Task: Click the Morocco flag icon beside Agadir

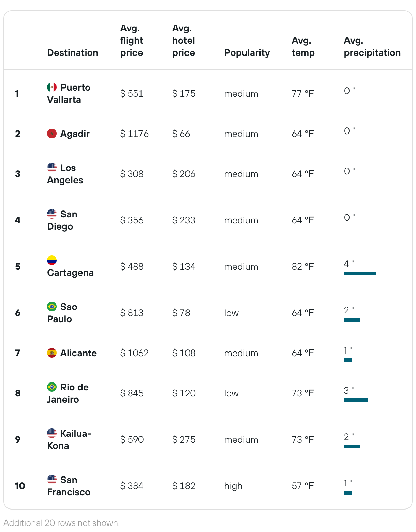Action: click(x=52, y=134)
